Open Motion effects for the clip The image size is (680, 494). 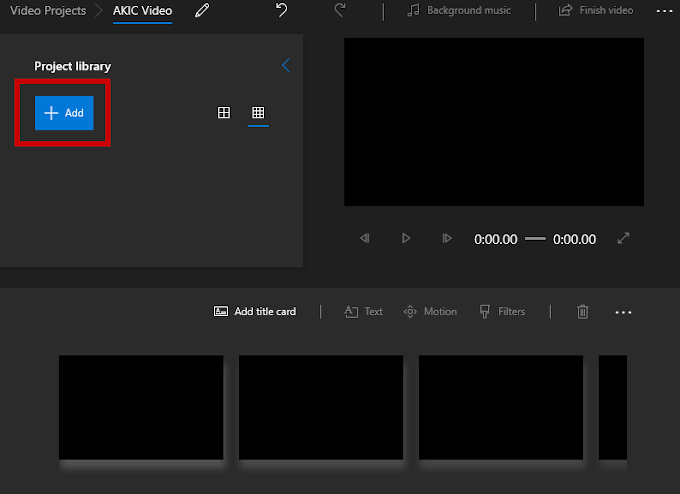(430, 312)
